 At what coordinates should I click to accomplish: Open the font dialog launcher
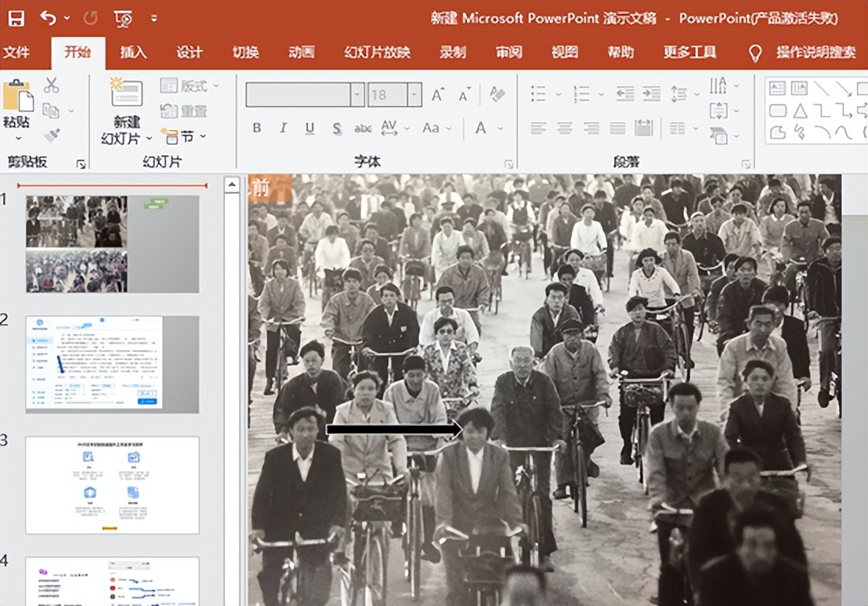click(x=508, y=164)
